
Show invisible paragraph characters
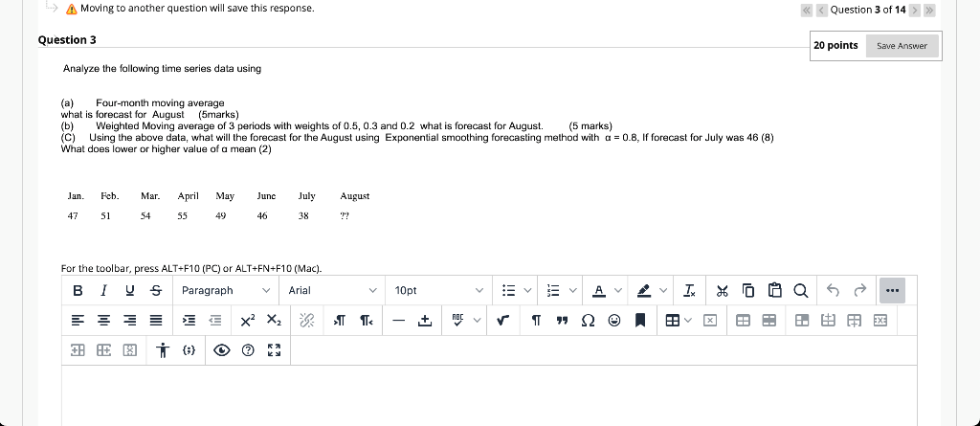(536, 321)
